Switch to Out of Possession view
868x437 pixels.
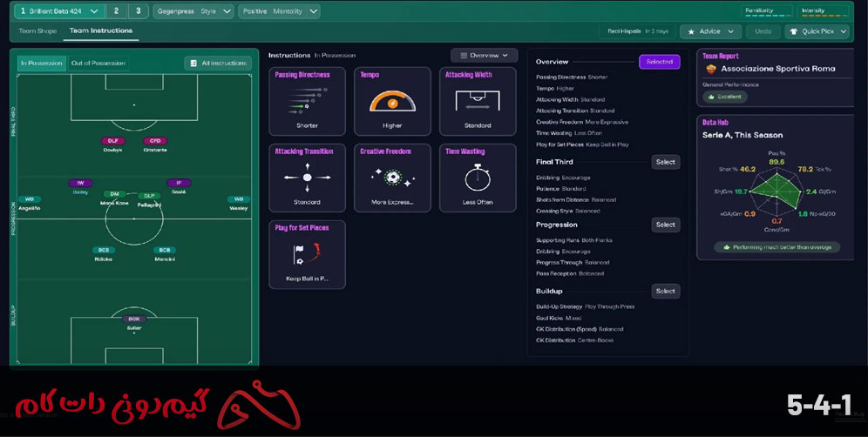pos(98,64)
